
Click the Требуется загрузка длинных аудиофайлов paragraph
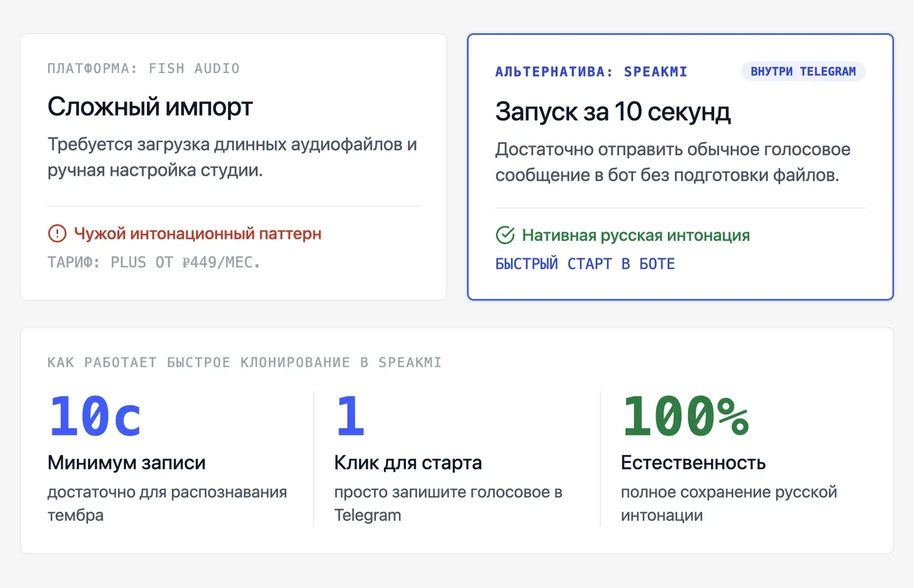click(232, 157)
